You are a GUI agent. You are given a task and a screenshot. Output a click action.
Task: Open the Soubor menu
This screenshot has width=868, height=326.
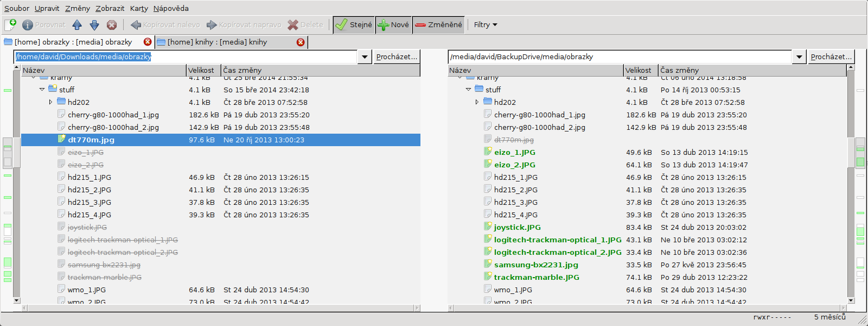tap(17, 8)
